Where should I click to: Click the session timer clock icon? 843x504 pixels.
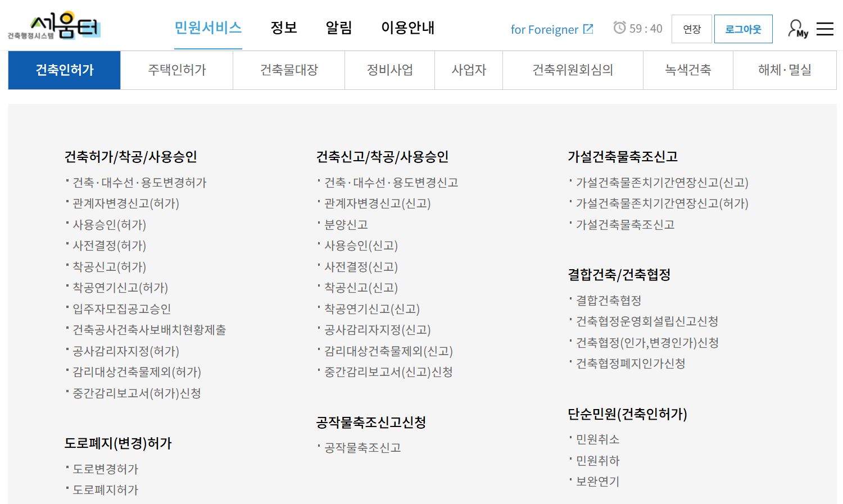620,29
